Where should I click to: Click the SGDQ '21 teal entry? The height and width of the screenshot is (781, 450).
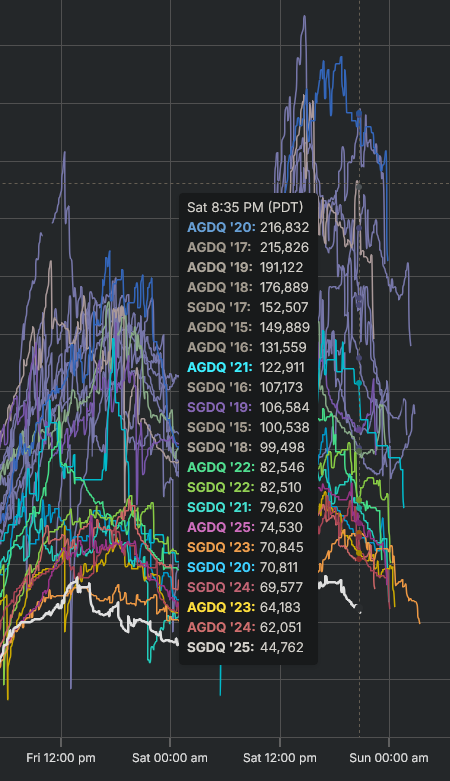coord(245,507)
